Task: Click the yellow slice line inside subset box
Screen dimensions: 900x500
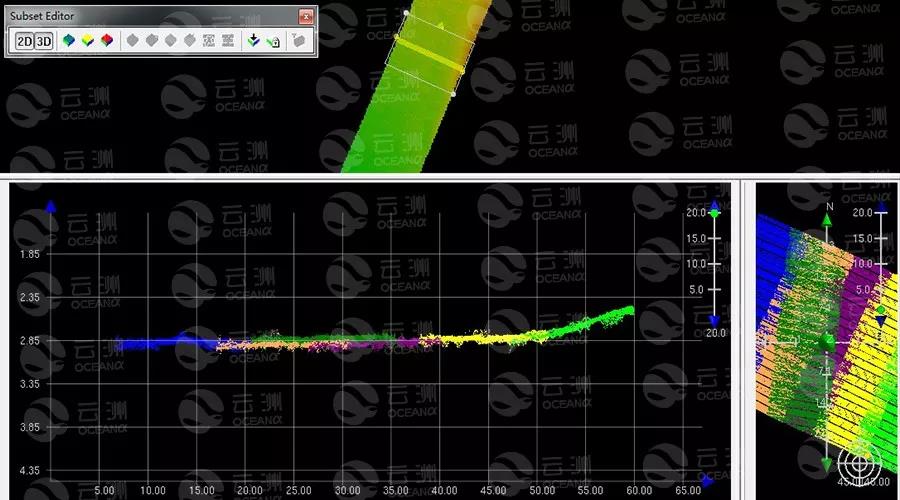Action: (x=429, y=53)
